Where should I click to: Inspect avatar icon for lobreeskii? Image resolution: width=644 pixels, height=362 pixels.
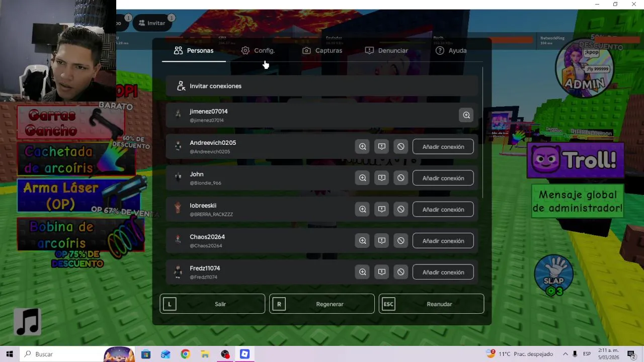362,209
